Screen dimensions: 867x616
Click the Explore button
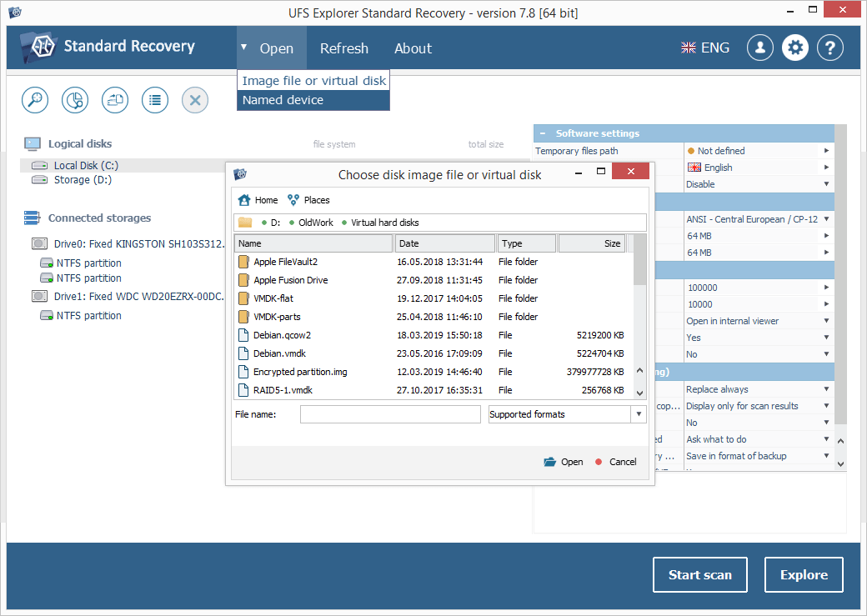[x=804, y=575]
